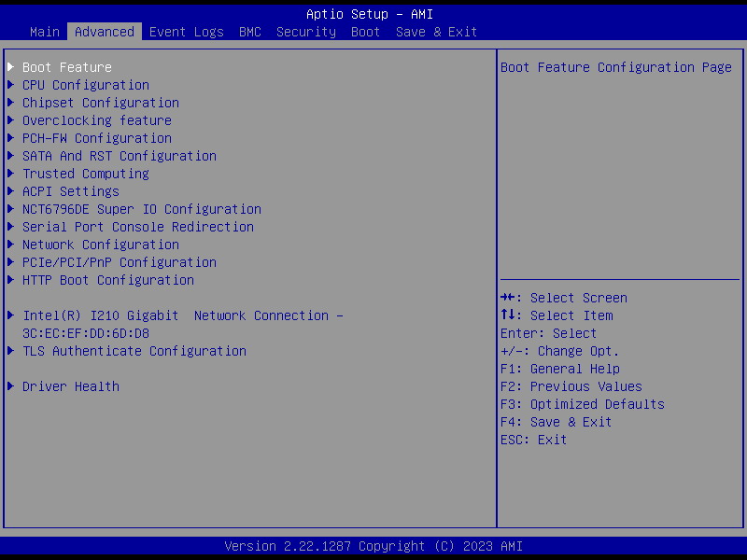
Task: Click the +/-: Change Opt. hint
Action: click(559, 351)
